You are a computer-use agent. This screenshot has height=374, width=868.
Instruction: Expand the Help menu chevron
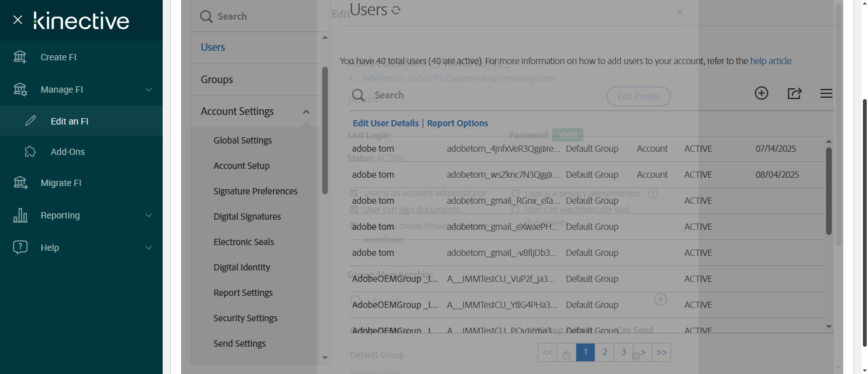coord(149,248)
